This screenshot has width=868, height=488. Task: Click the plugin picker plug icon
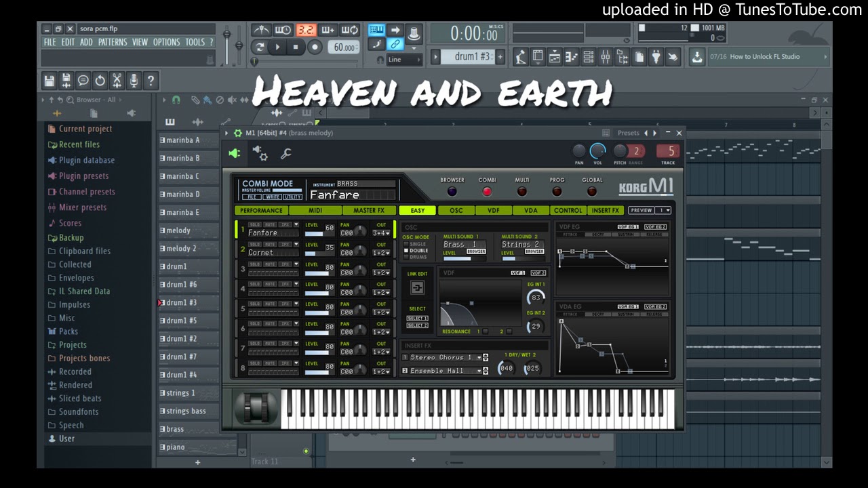(656, 57)
